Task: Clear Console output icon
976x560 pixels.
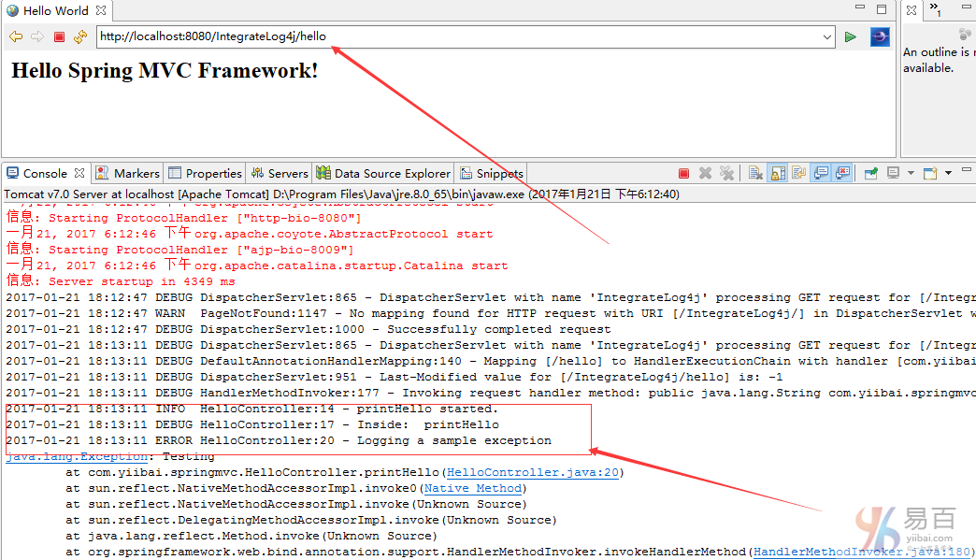Action: (x=755, y=173)
